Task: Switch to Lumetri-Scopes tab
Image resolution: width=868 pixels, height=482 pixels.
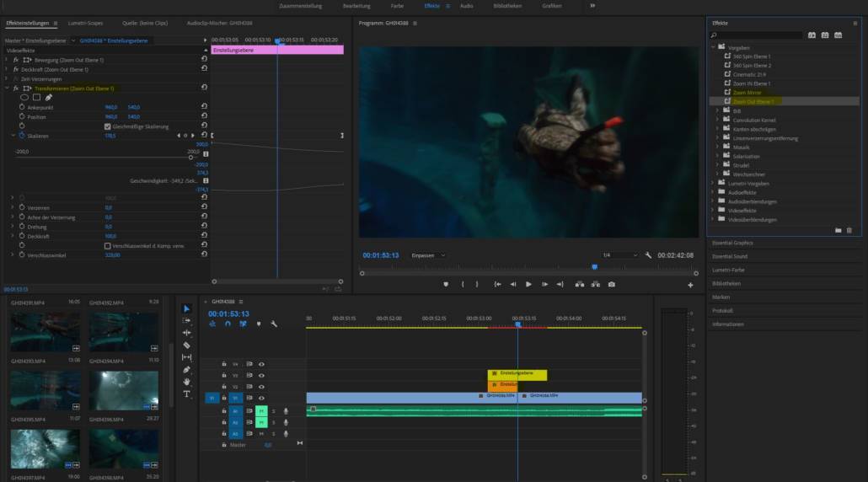Action: click(85, 24)
